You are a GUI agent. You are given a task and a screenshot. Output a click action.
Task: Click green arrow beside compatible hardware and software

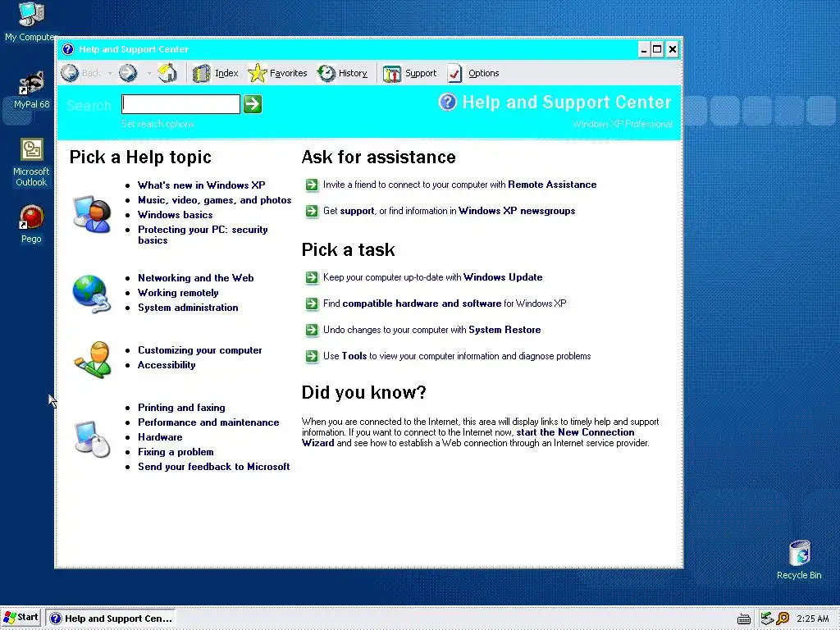point(312,304)
